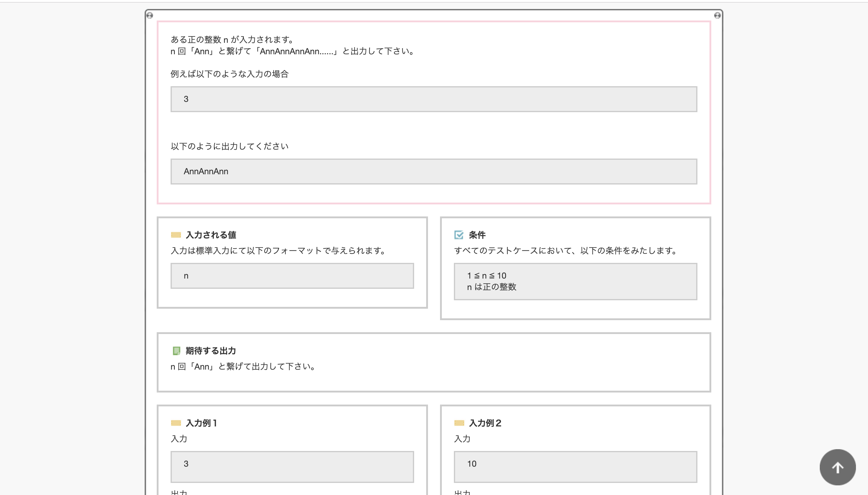Image resolution: width=868 pixels, height=495 pixels.
Task: Click the example output box showing AnnAnnAnn
Action: 434,172
